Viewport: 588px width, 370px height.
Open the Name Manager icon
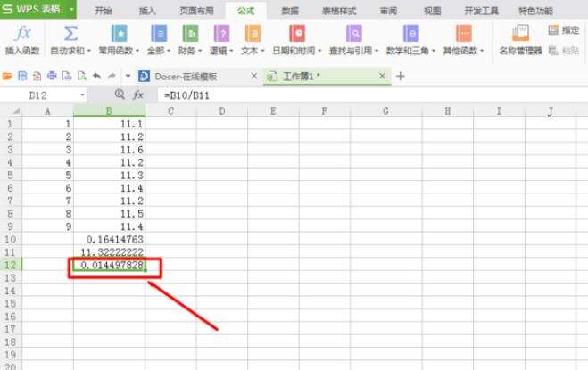(520, 33)
